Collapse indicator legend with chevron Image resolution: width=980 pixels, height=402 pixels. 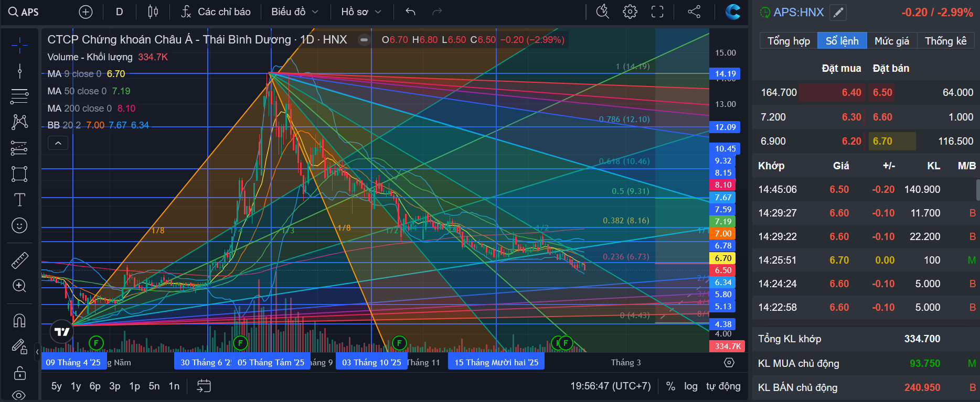pyautogui.click(x=58, y=143)
